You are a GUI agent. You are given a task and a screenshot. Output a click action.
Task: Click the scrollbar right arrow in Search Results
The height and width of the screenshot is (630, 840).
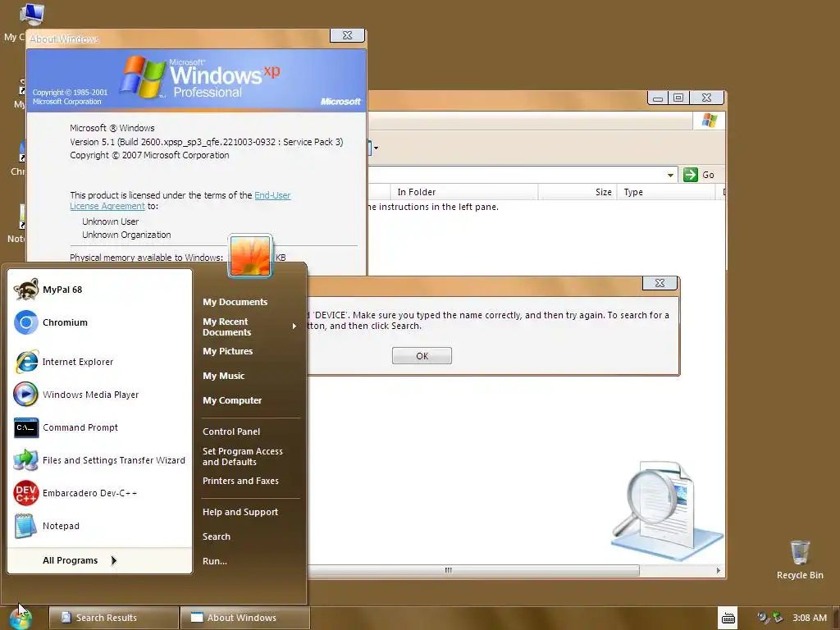[719, 571]
